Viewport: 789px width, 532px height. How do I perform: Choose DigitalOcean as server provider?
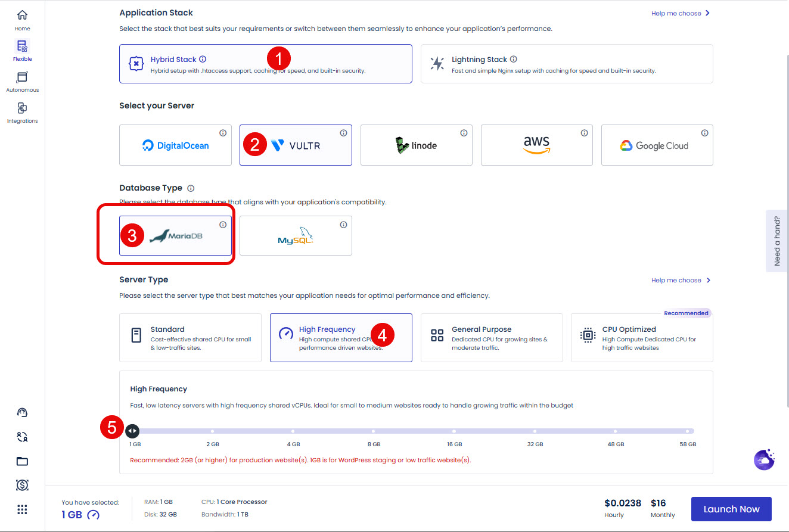[x=175, y=145]
